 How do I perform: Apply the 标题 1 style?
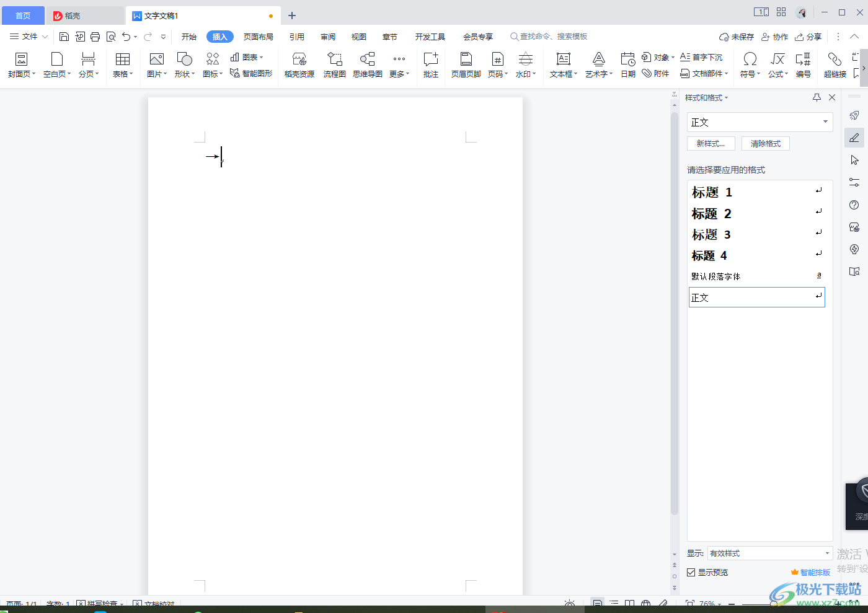pos(757,192)
